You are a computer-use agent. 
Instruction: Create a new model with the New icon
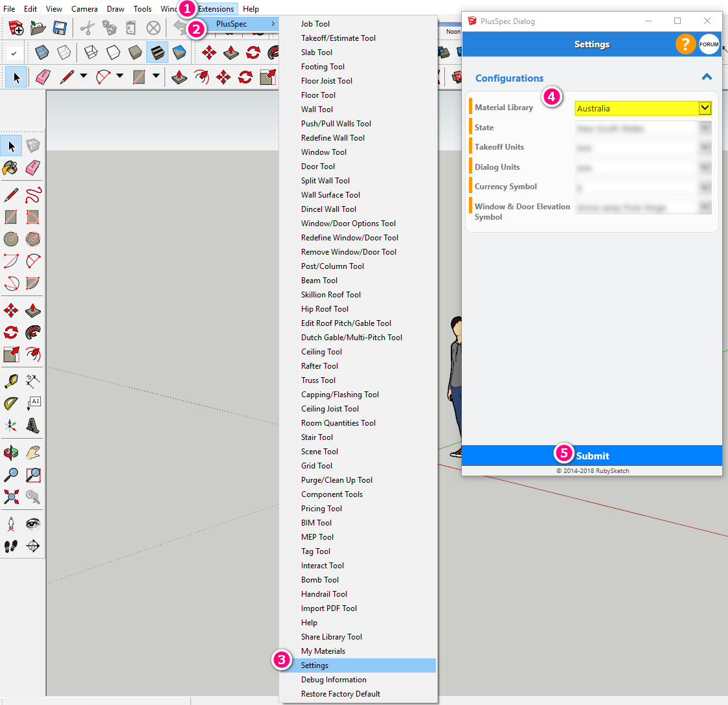coord(16,28)
